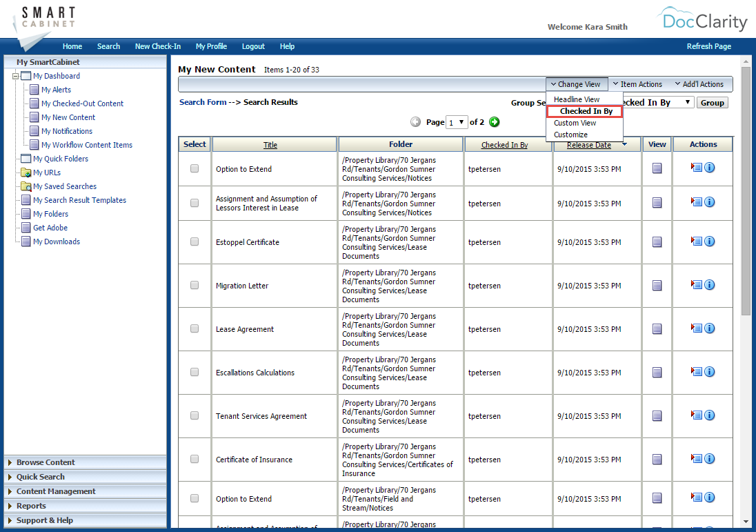Expand the Content Management panel
The height and width of the screenshot is (532, 756).
point(86,491)
